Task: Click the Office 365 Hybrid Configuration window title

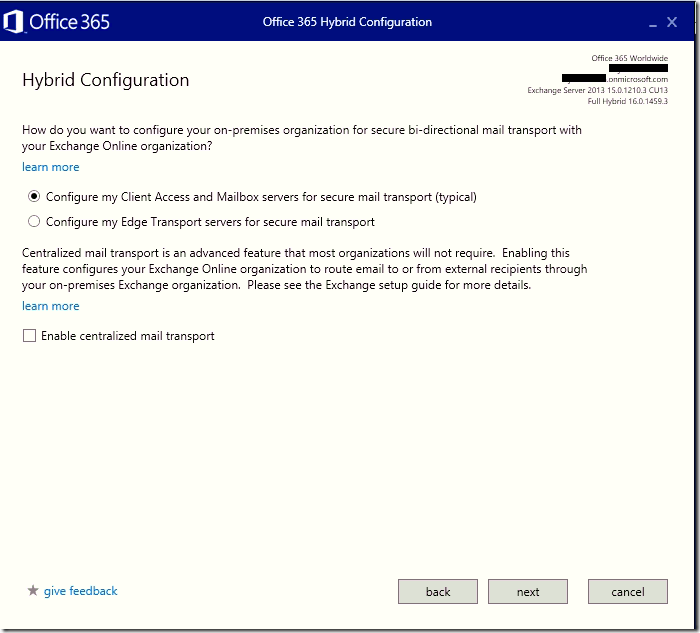Action: [347, 22]
